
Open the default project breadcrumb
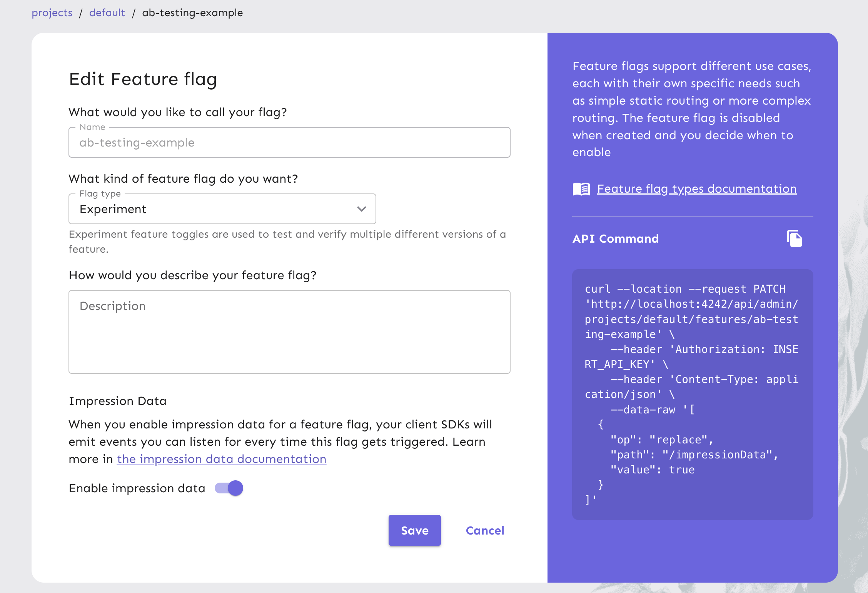[107, 12]
